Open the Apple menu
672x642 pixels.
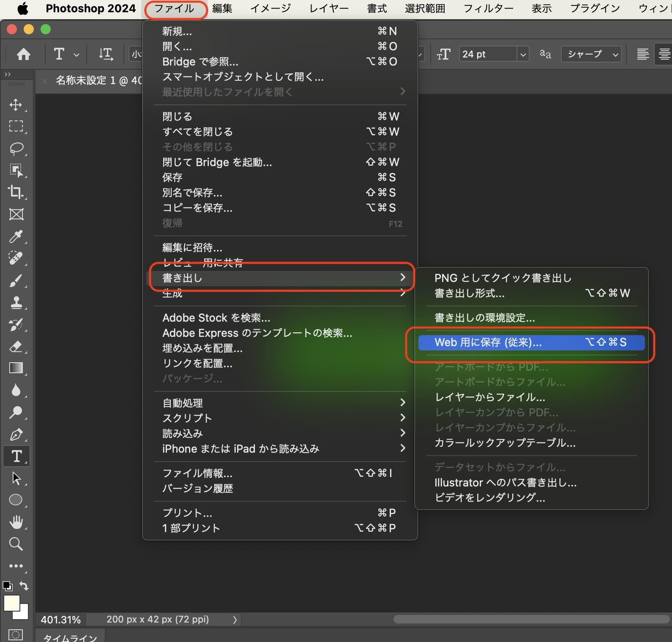click(23, 8)
